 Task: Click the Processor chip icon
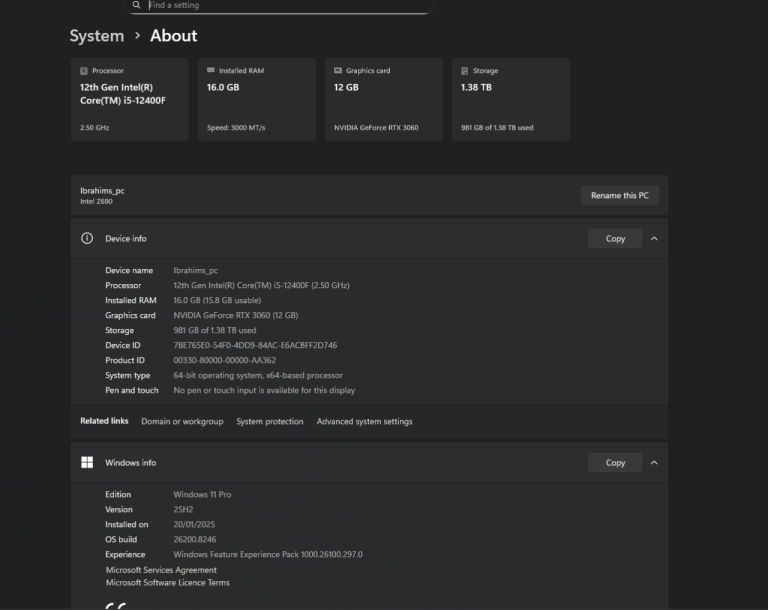click(x=84, y=71)
